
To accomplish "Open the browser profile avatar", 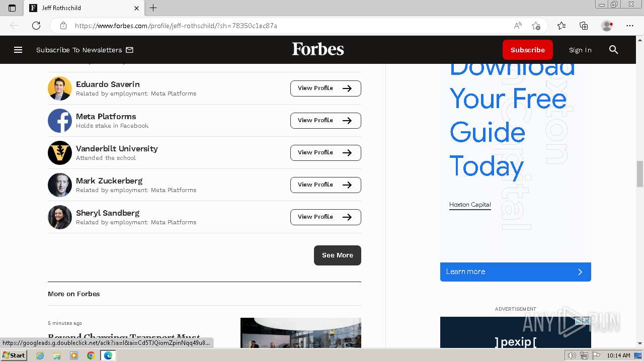I will [607, 26].
